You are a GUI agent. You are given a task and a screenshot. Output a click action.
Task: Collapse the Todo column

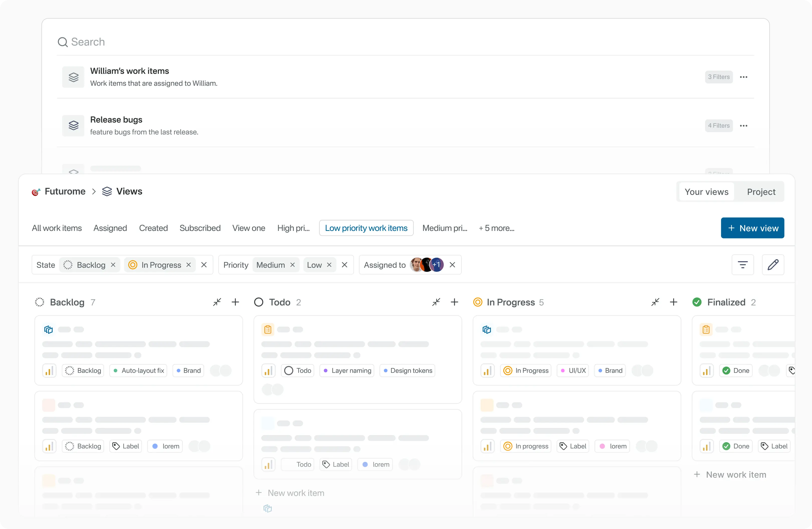point(436,302)
